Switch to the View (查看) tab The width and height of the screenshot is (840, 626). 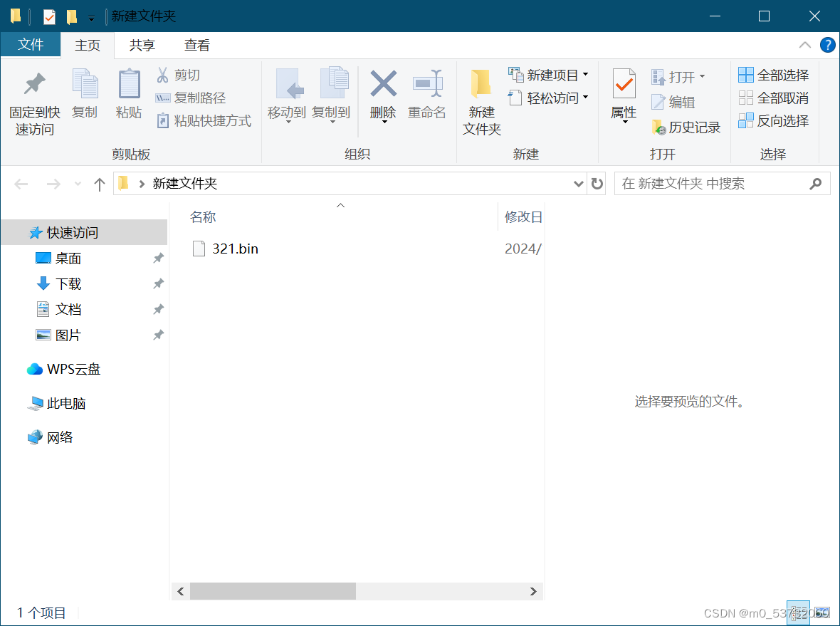coord(196,45)
